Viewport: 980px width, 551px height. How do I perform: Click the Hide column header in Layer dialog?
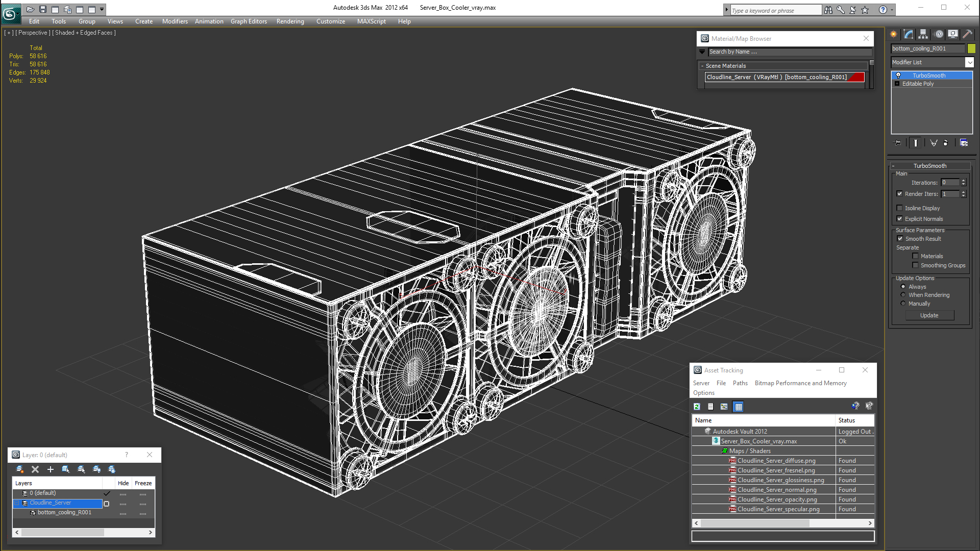[123, 483]
